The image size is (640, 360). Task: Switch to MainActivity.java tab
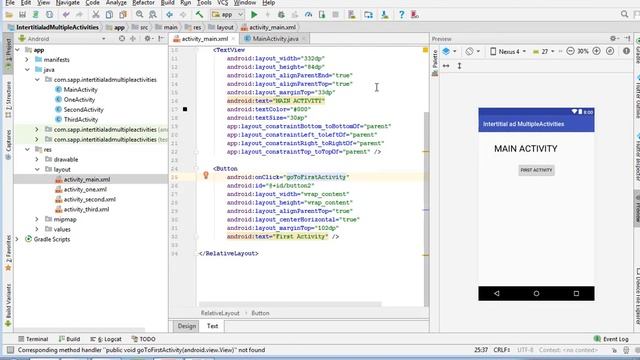click(275, 39)
